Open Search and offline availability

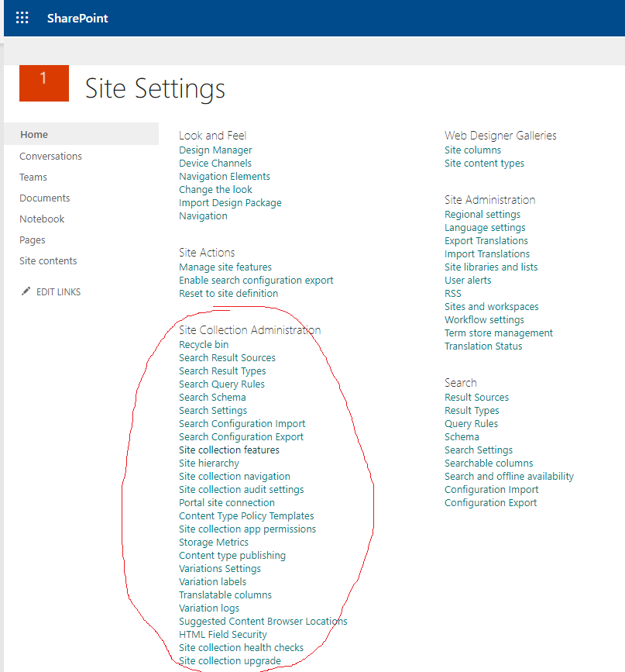coord(510,477)
